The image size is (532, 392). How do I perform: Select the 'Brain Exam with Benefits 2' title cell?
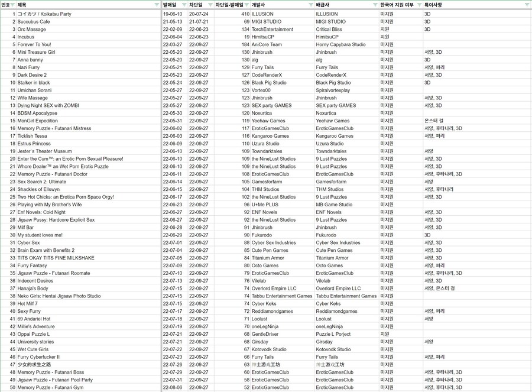(x=89, y=250)
